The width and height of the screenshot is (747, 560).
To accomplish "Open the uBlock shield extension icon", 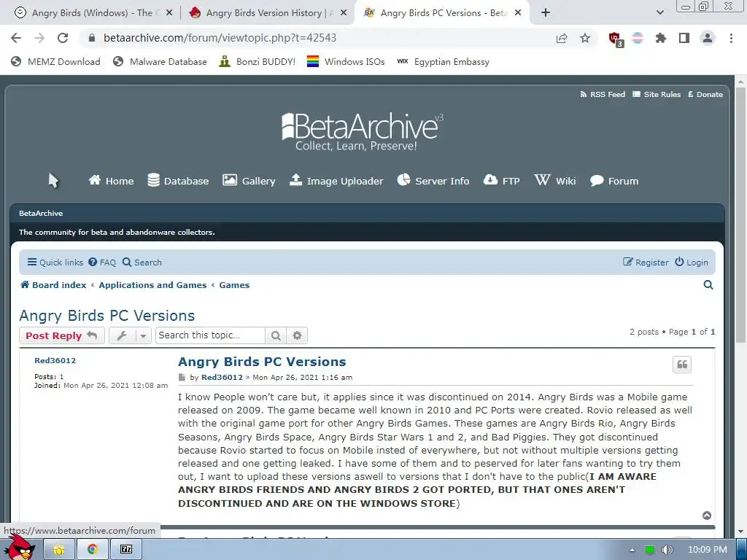I will [615, 39].
